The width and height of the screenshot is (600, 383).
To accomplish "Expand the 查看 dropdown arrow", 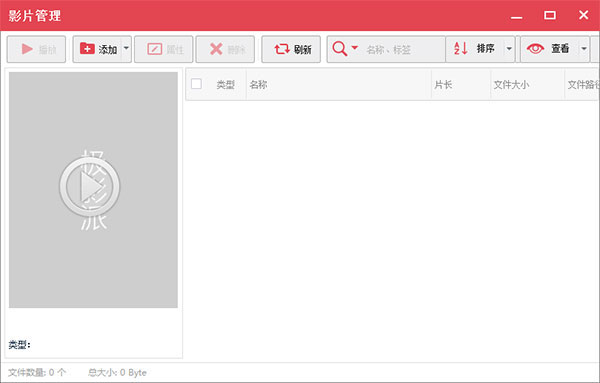I will point(584,49).
